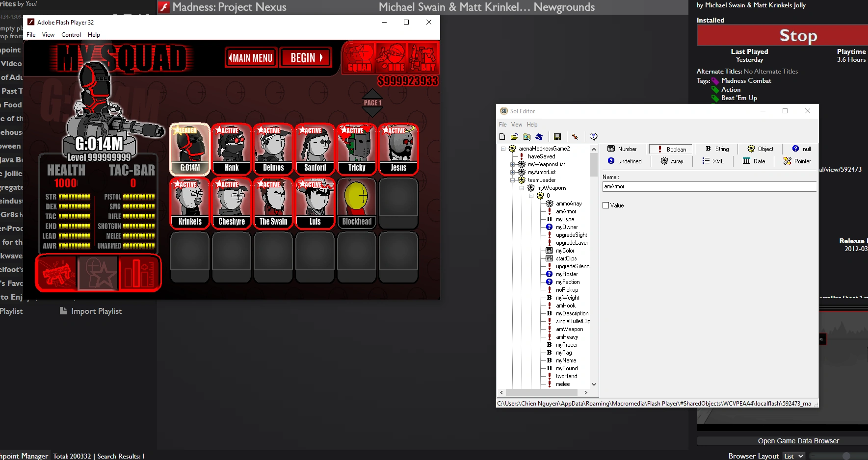Collapse the myWeapons tree node
Image resolution: width=868 pixels, height=460 pixels.
click(x=522, y=188)
